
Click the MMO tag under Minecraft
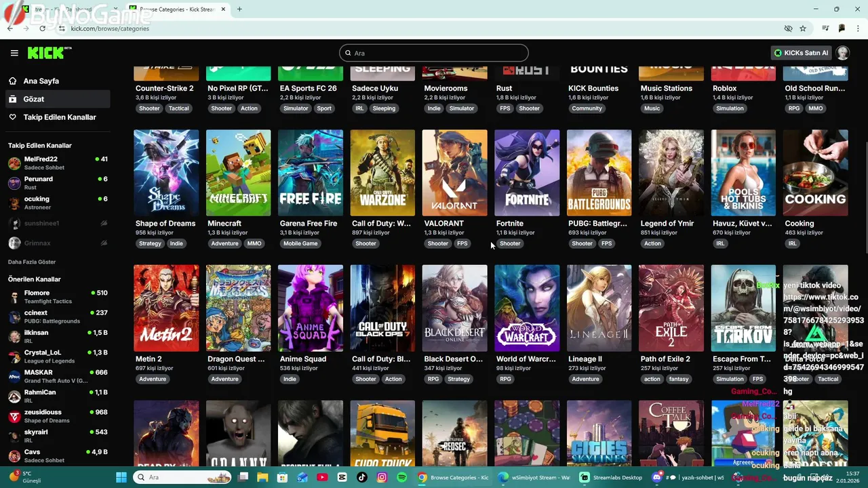click(x=254, y=243)
